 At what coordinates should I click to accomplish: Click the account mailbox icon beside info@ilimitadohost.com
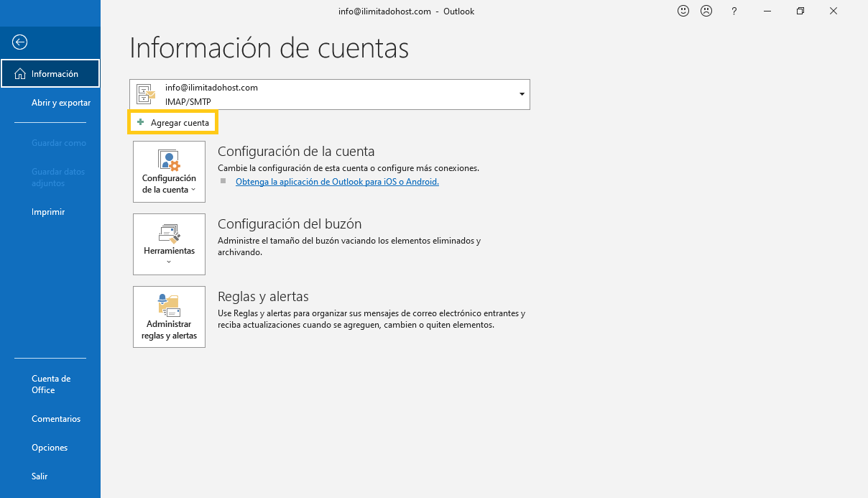(147, 94)
